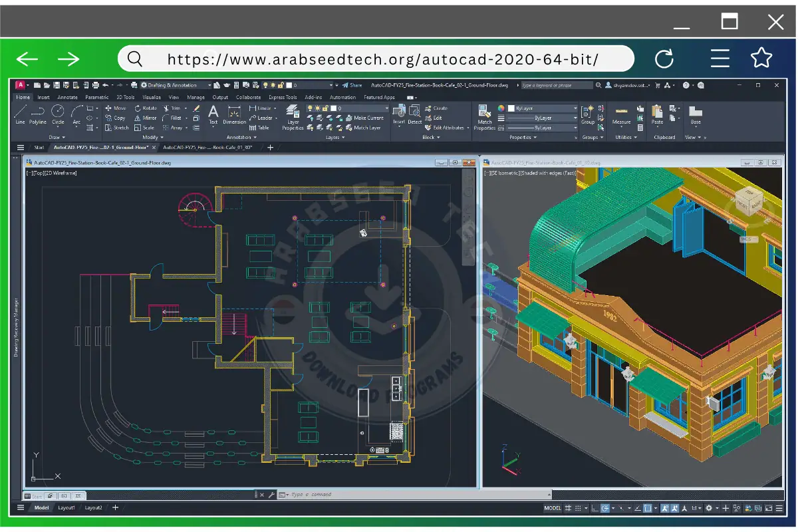Switch to the Annotate ribbon tab

click(68, 97)
